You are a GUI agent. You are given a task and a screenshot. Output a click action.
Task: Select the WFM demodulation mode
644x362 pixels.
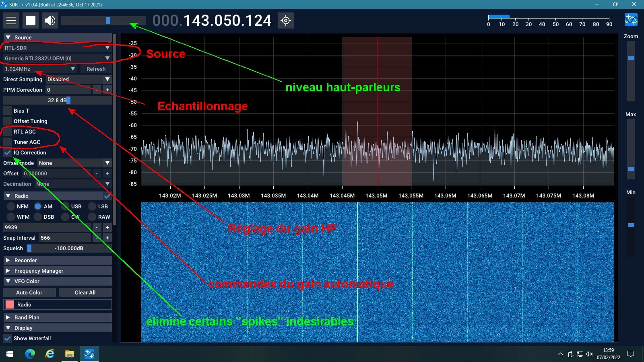tap(11, 217)
